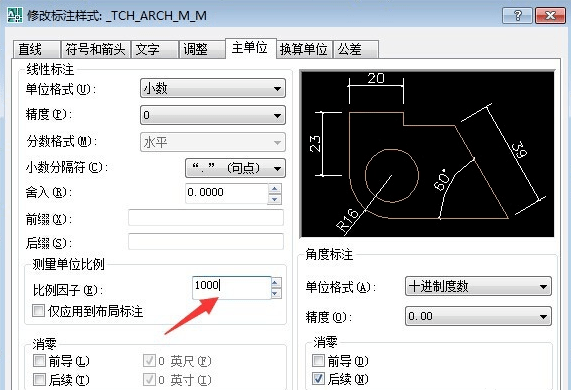Switch to the 直线 tab

(x=36, y=49)
